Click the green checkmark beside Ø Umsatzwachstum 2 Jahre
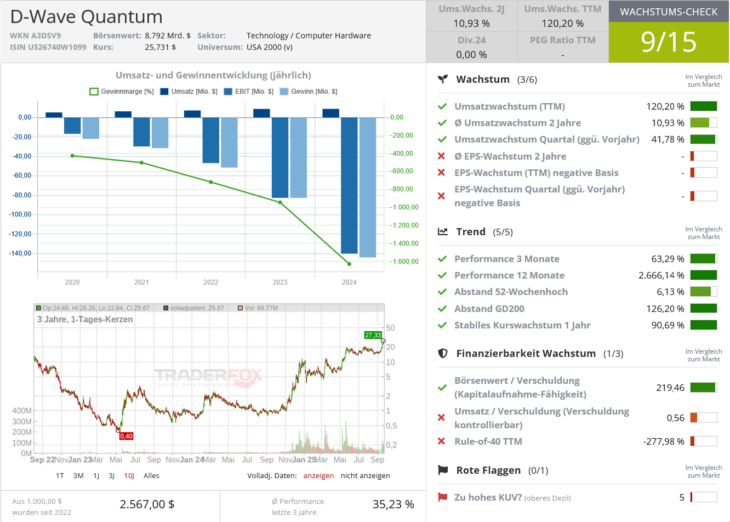 click(442, 123)
